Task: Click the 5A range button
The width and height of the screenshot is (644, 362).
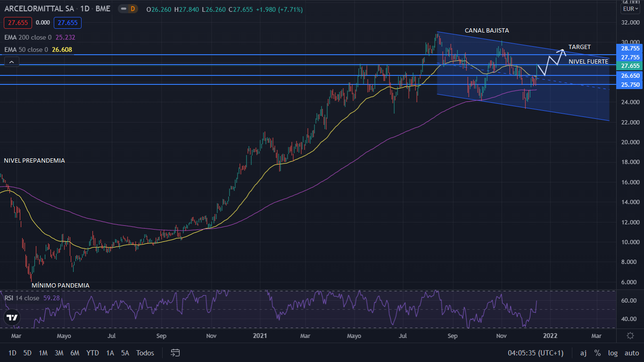Action: tap(125, 353)
